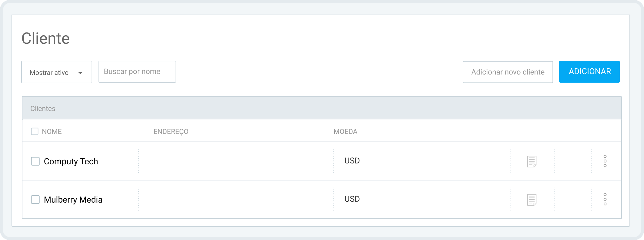The height and width of the screenshot is (240, 644).
Task: Click the dropdown arrow next to Mostrar ativo
Action: (81, 72)
